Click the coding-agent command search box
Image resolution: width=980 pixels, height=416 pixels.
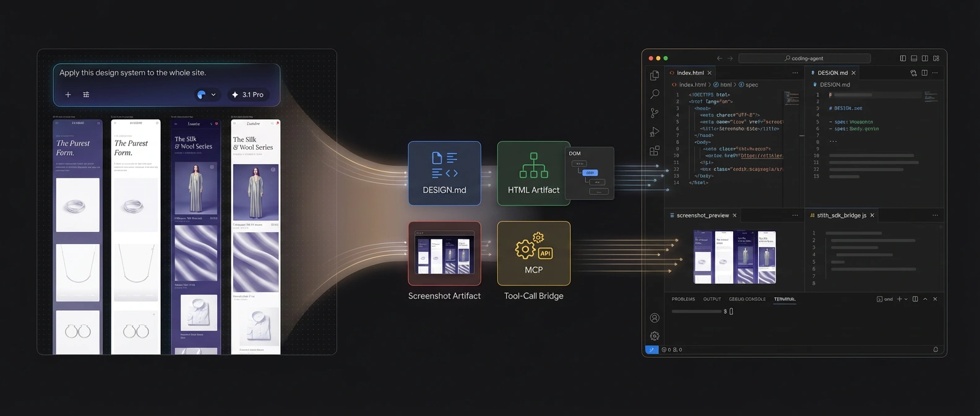click(804, 58)
